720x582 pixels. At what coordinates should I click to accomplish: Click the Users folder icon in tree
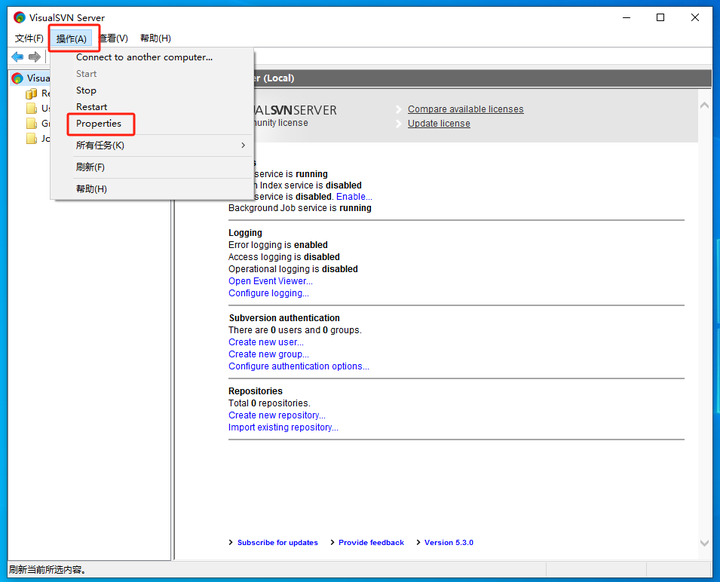(x=31, y=108)
